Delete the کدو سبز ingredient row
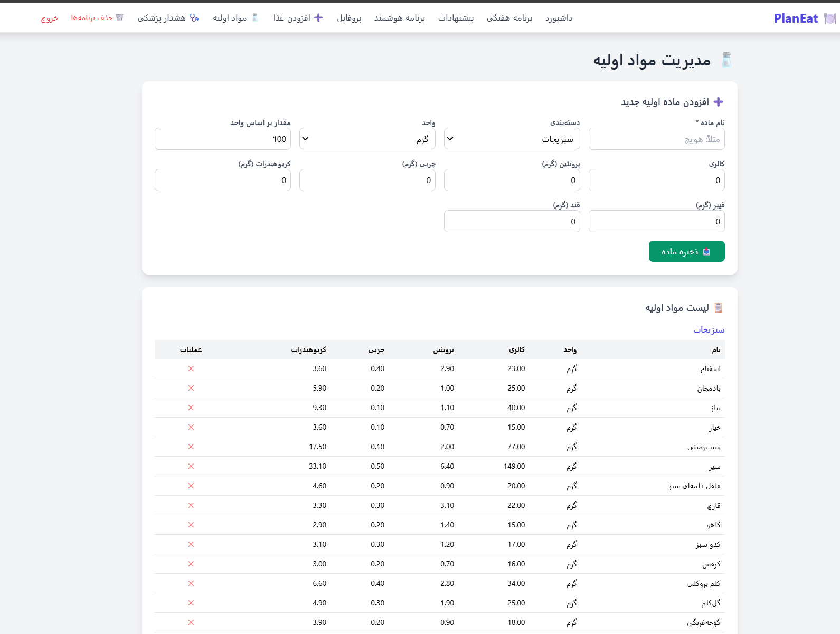The image size is (840, 634). click(x=191, y=544)
